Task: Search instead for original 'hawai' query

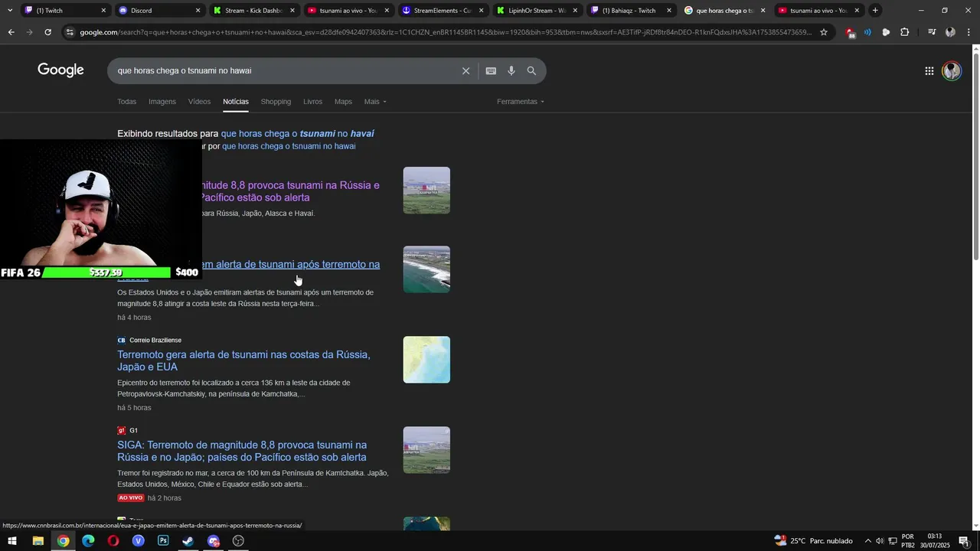Action: point(289,146)
